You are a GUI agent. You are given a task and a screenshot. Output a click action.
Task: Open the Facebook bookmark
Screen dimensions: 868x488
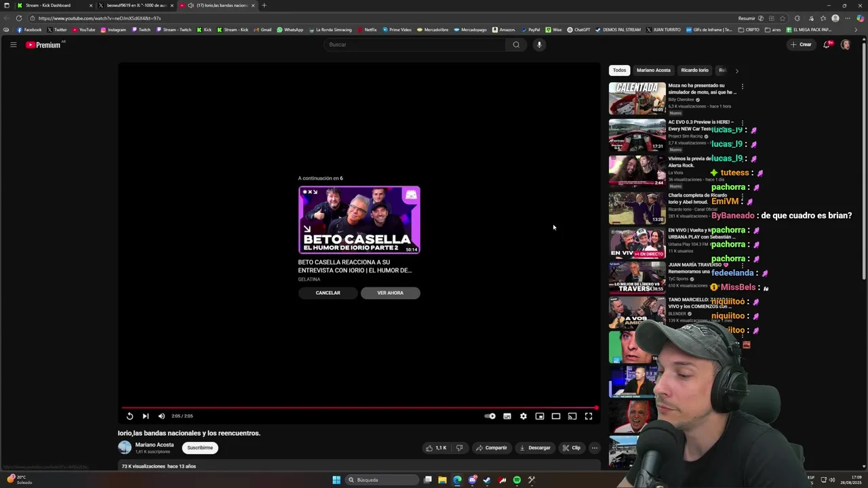click(x=28, y=30)
